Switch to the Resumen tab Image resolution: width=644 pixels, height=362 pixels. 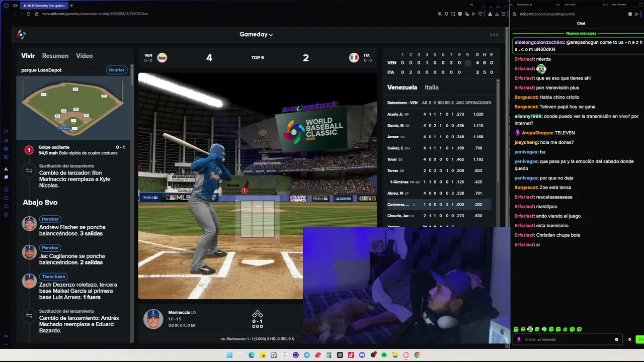55,56
